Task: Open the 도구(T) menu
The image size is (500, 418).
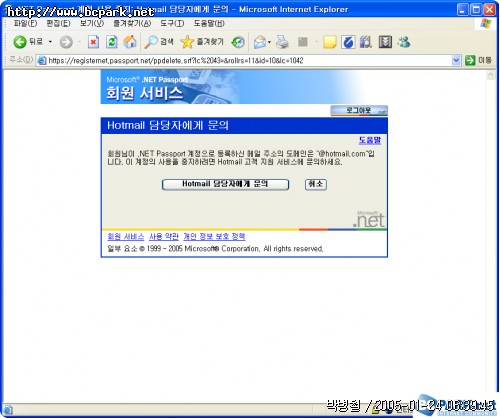Action: (172, 23)
